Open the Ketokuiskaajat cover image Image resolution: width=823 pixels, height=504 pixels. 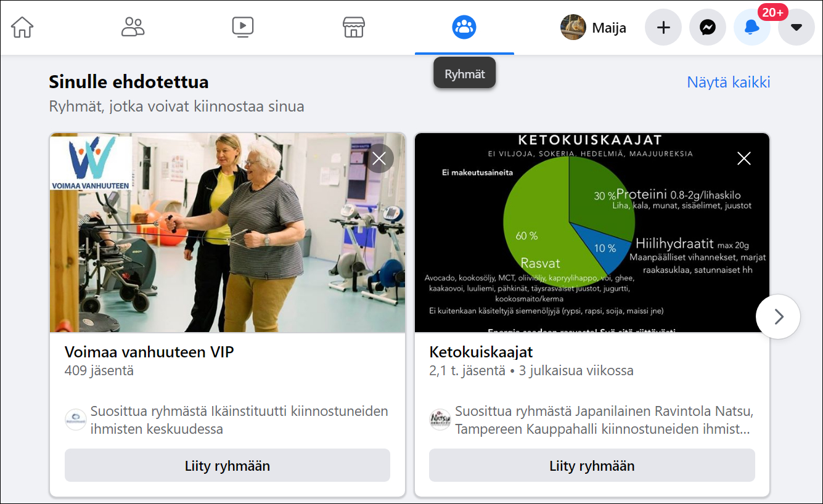tap(592, 233)
